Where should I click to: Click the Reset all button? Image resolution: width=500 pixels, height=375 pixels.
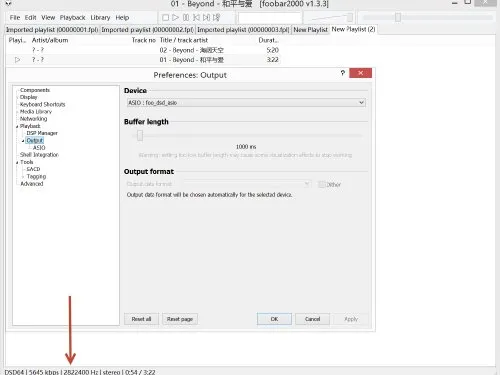(141, 319)
